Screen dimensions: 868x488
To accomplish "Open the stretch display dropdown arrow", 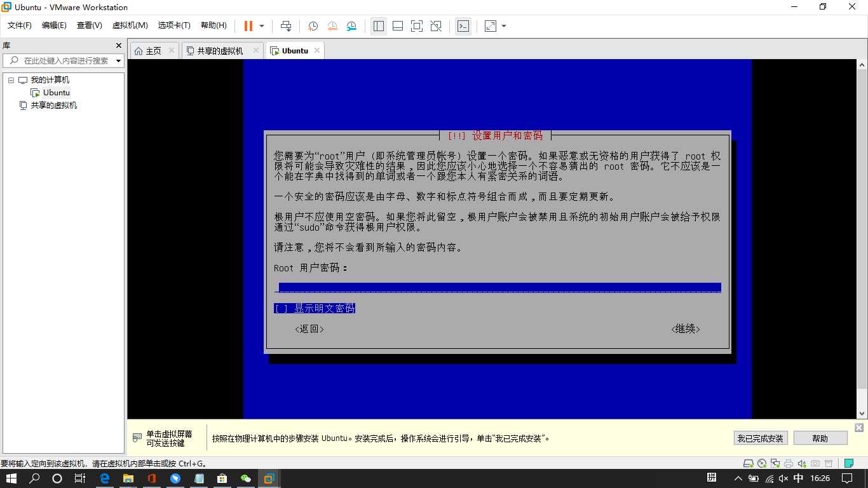I will click(x=504, y=26).
